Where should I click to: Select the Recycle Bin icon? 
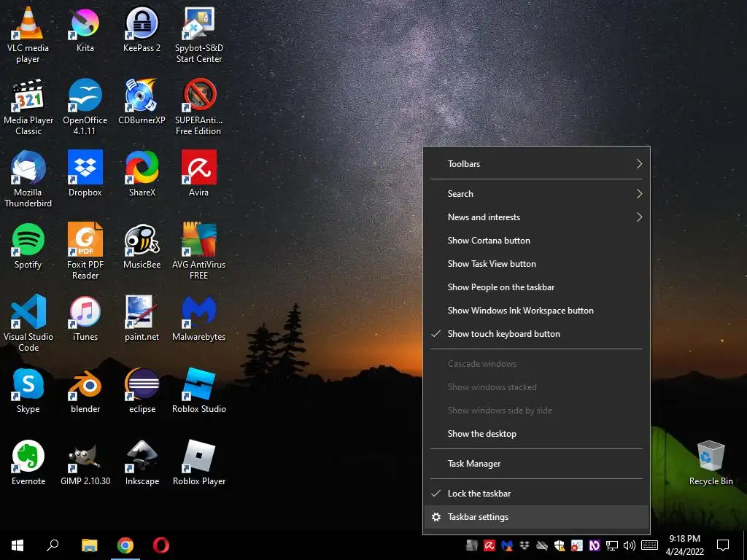click(711, 463)
